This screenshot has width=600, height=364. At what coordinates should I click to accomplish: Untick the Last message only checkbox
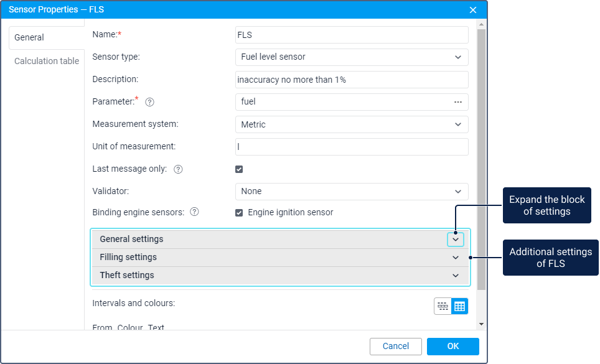click(239, 169)
